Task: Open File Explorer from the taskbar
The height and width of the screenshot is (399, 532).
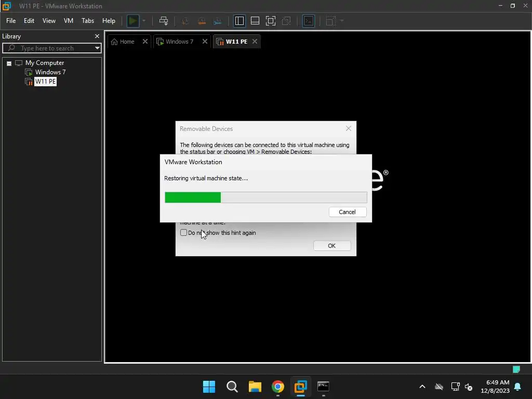Action: [x=255, y=387]
